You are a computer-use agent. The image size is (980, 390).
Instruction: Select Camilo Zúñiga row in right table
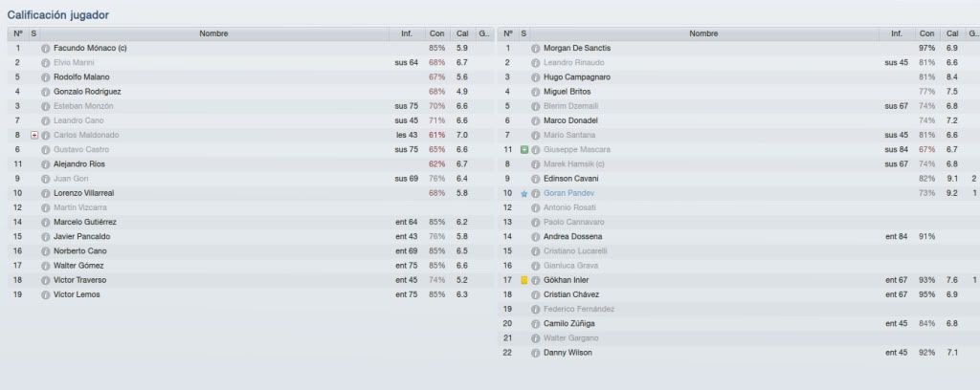[x=738, y=324]
